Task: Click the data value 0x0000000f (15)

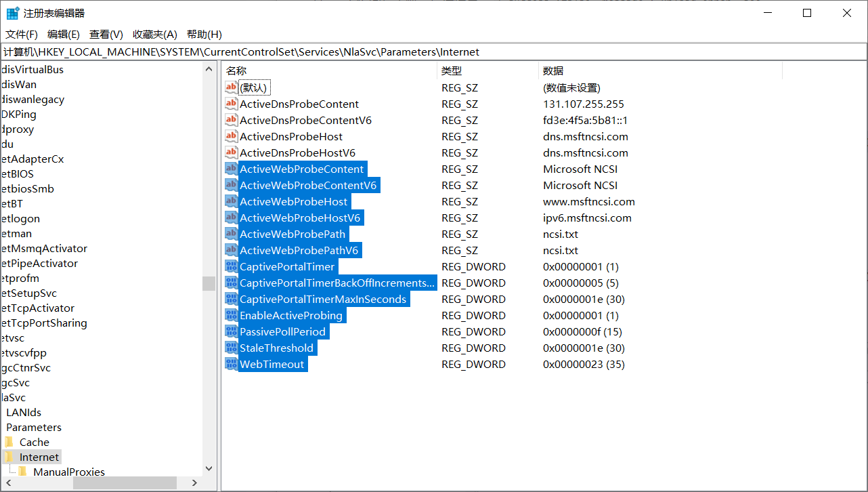Action: pos(582,331)
